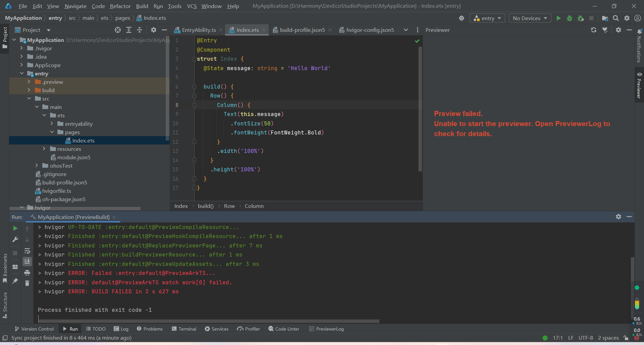Viewport: 644px width, 345px height.
Task: Open IDE settings gear in top toolbar
Action: pos(627,18)
